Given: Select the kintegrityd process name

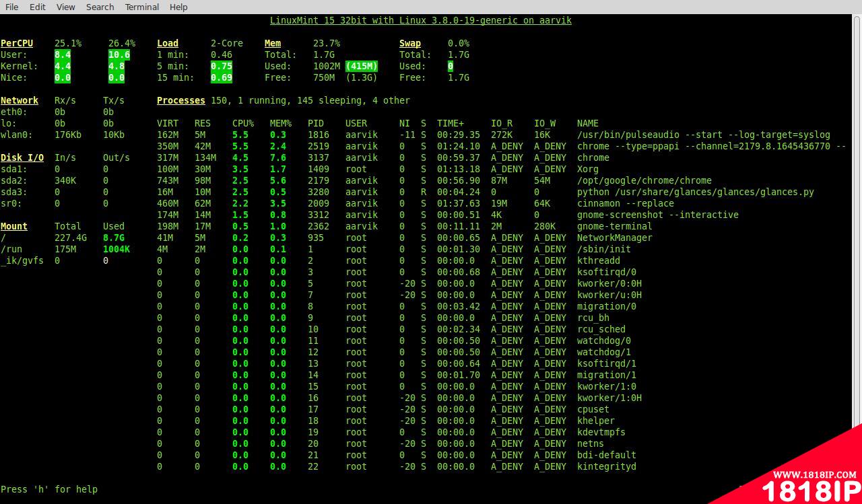Looking at the screenshot, I should tap(607, 466).
